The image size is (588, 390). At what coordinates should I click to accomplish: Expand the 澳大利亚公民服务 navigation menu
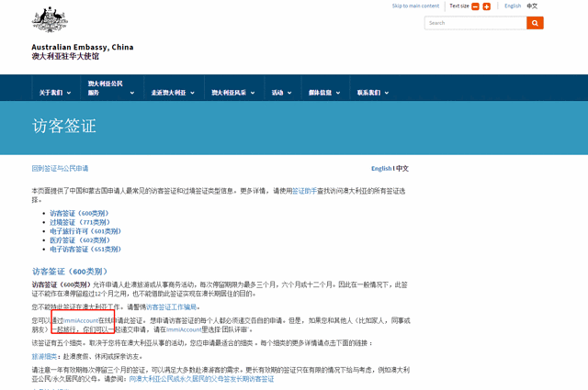tap(107, 88)
